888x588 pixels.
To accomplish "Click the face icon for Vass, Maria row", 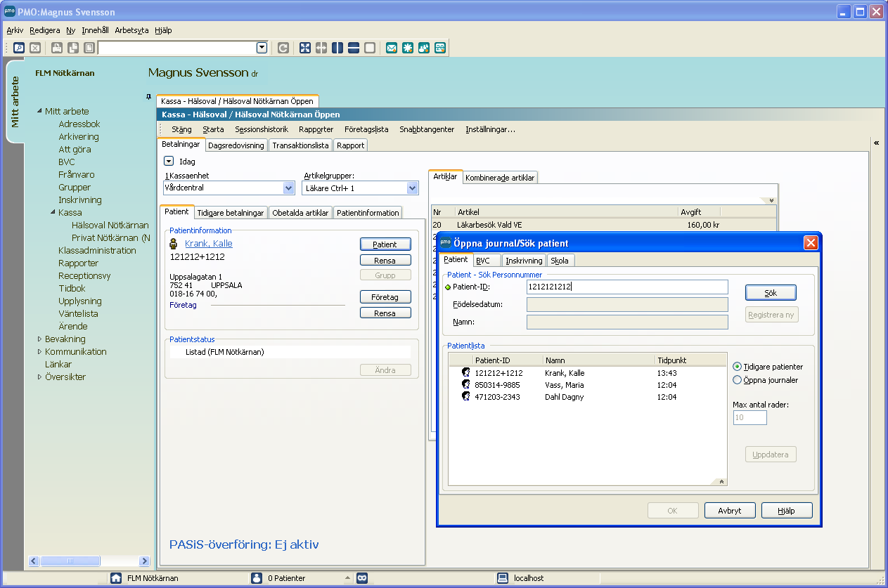I will tap(465, 385).
